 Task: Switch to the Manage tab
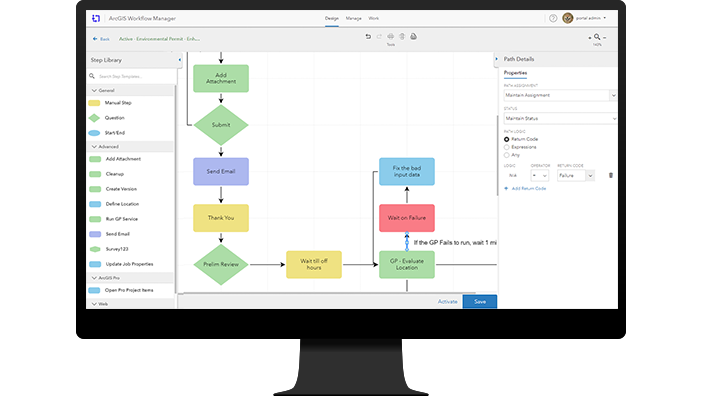tap(353, 18)
